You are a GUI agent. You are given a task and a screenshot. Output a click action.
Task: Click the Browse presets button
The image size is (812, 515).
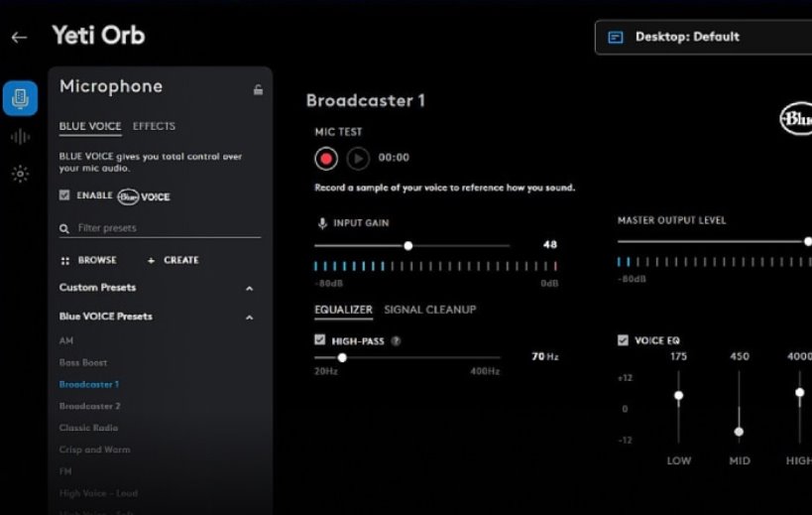pyautogui.click(x=88, y=260)
